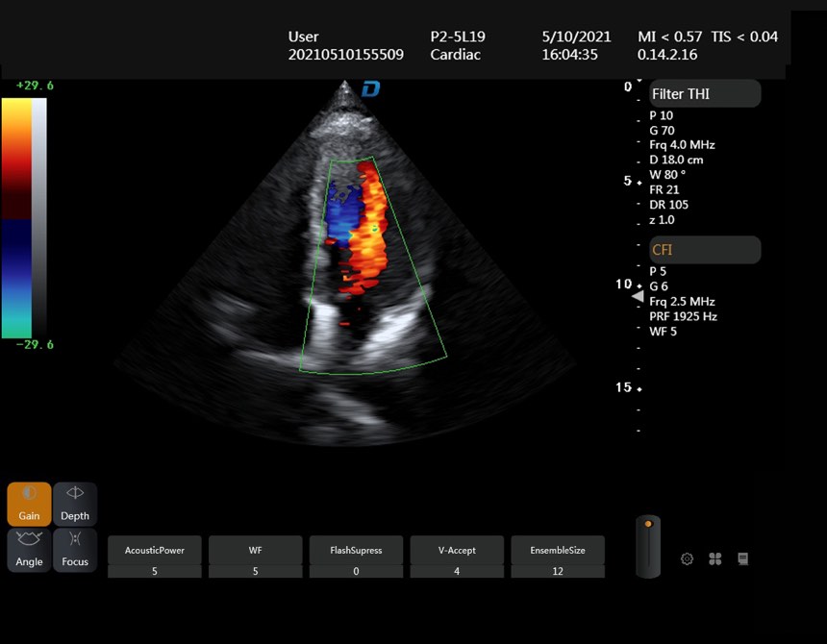Screen dimensions: 827x644
Task: Click the grayscale map bar
Action: (38, 217)
